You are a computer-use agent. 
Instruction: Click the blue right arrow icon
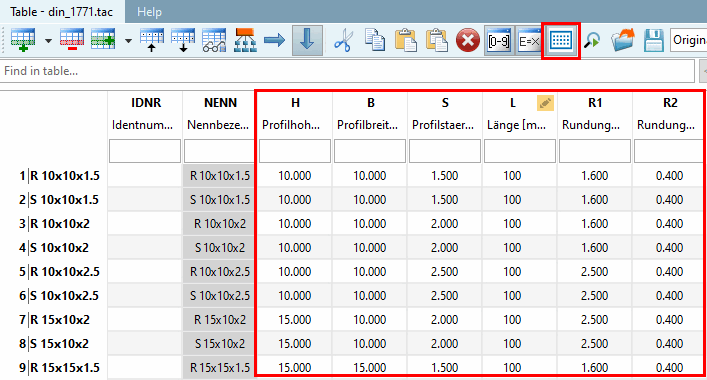(275, 41)
